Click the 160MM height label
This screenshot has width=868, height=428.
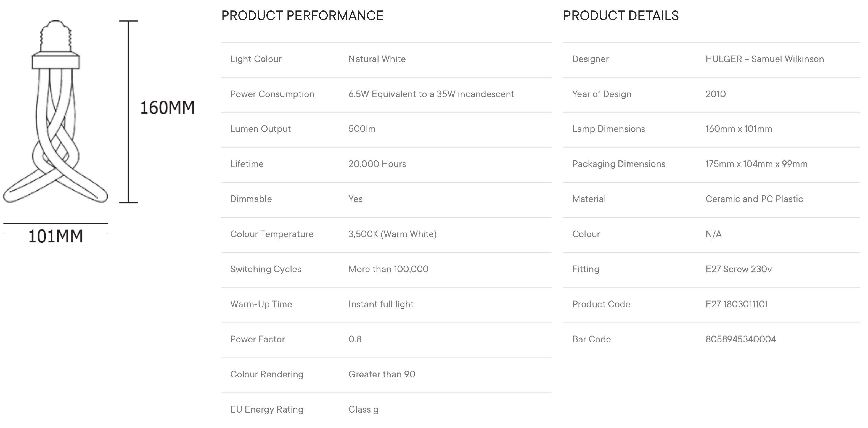click(x=168, y=108)
